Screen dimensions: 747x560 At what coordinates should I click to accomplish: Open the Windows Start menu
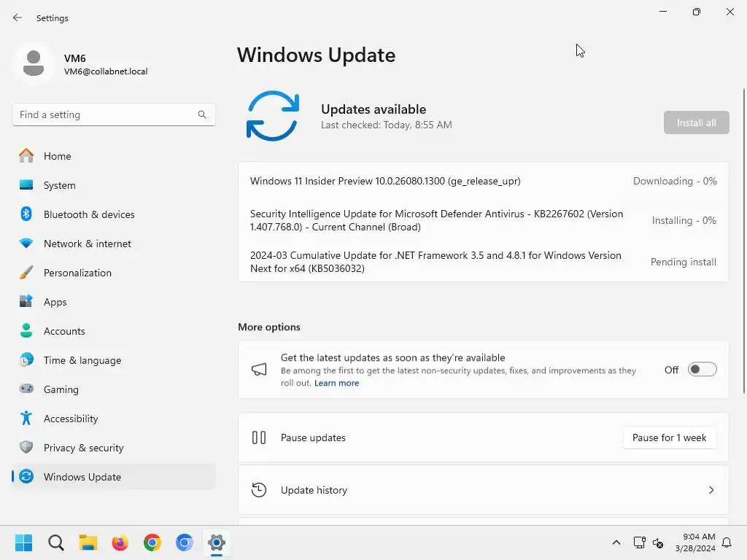click(23, 542)
